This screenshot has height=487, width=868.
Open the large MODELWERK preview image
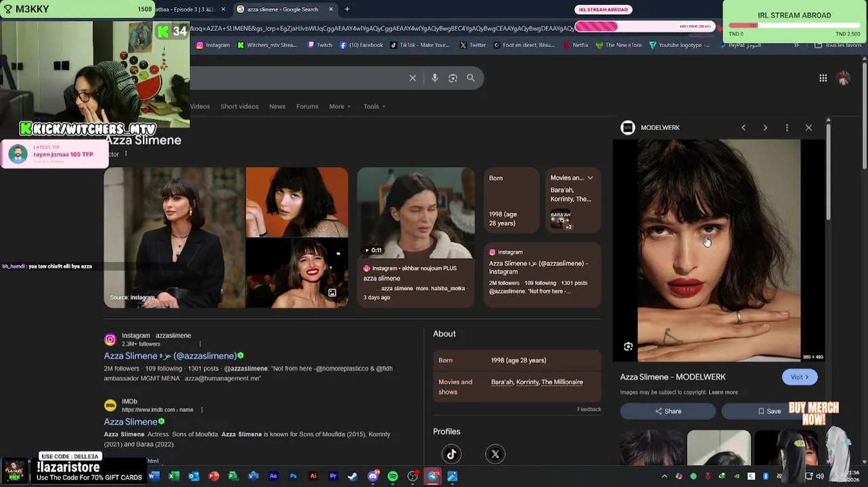[718, 250]
